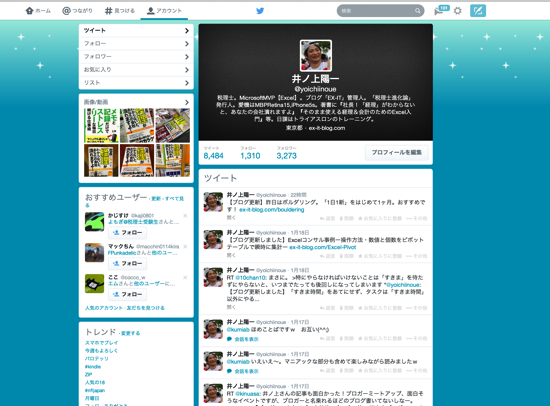Open the #kindle trend
Image resolution: width=550 pixels, height=406 pixels.
(93, 367)
